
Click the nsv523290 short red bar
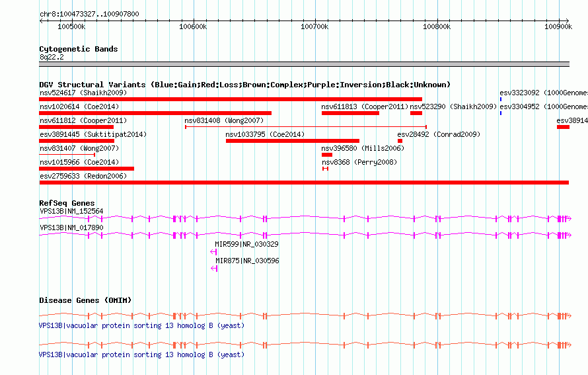[x=416, y=113]
